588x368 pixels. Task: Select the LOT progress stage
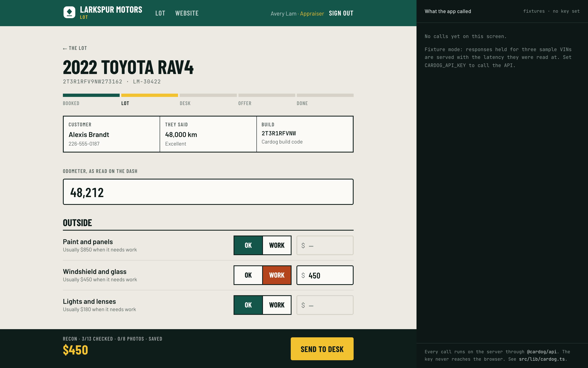click(149, 100)
